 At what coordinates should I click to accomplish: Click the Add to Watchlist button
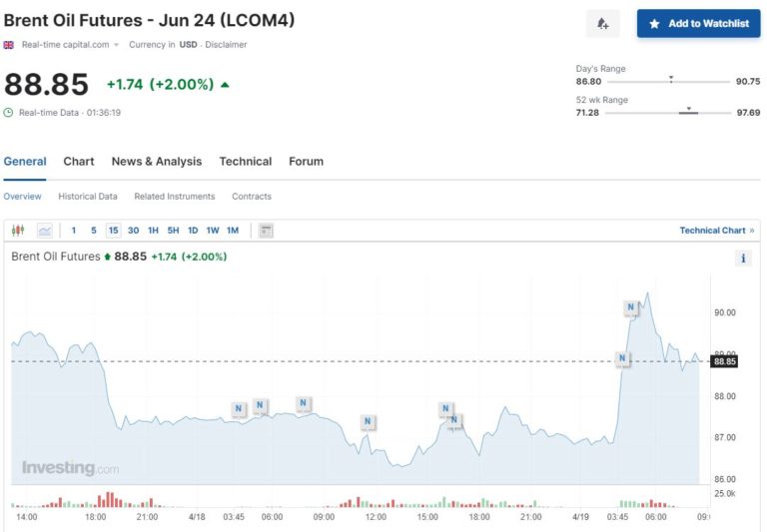(x=698, y=23)
